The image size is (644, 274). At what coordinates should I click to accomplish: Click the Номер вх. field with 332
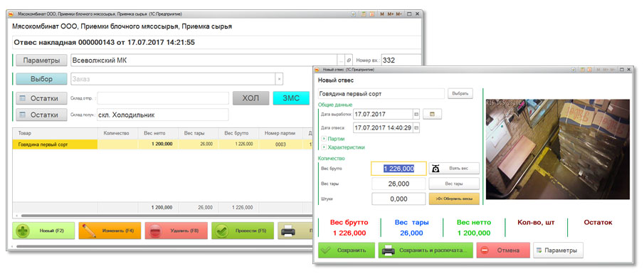[x=401, y=60]
